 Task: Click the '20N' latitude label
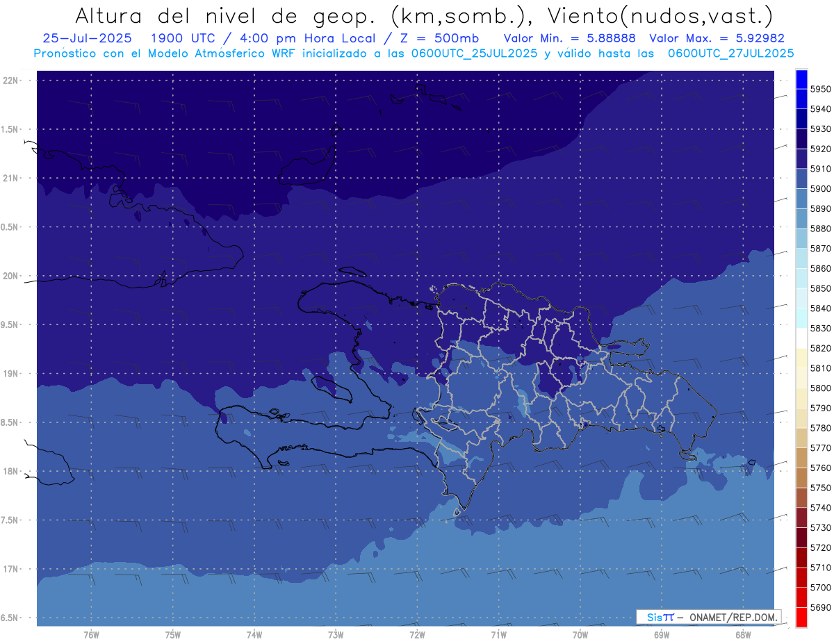(11, 276)
